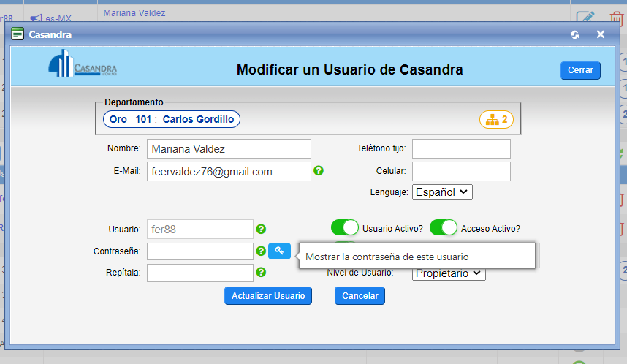
Task: Select the Oro 101 Carlos Gordillo department
Action: 172,119
